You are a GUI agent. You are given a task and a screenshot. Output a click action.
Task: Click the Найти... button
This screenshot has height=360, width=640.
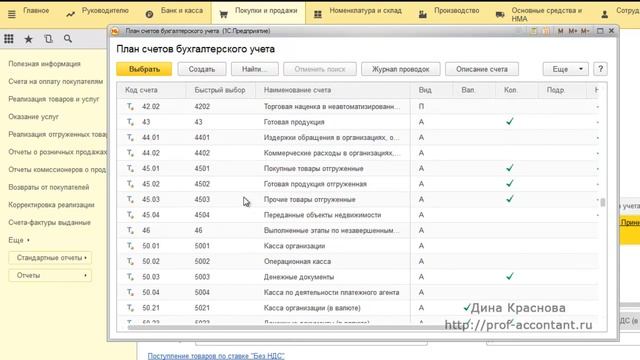255,69
